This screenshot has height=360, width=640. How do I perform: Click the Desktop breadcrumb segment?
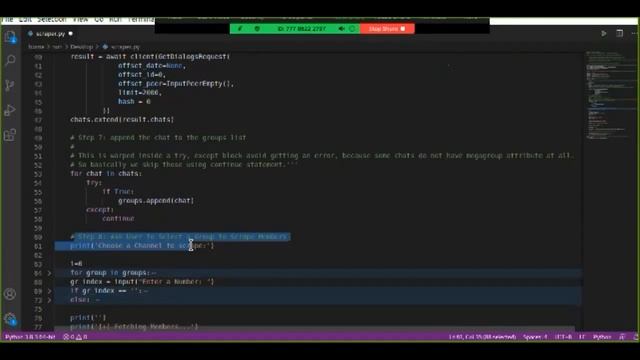(82, 47)
